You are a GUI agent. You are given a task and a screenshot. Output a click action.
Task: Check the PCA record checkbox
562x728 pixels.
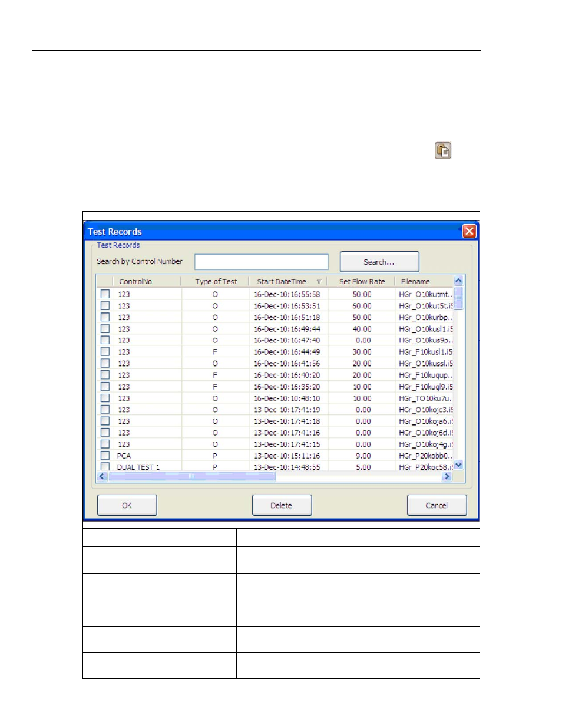tap(105, 456)
